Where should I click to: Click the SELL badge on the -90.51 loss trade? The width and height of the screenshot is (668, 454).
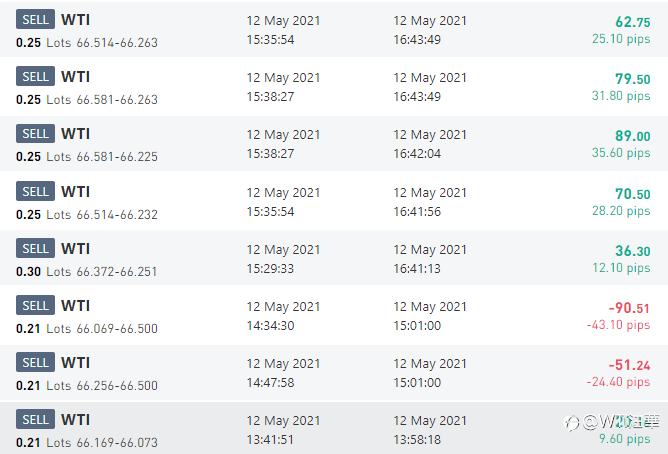point(35,306)
